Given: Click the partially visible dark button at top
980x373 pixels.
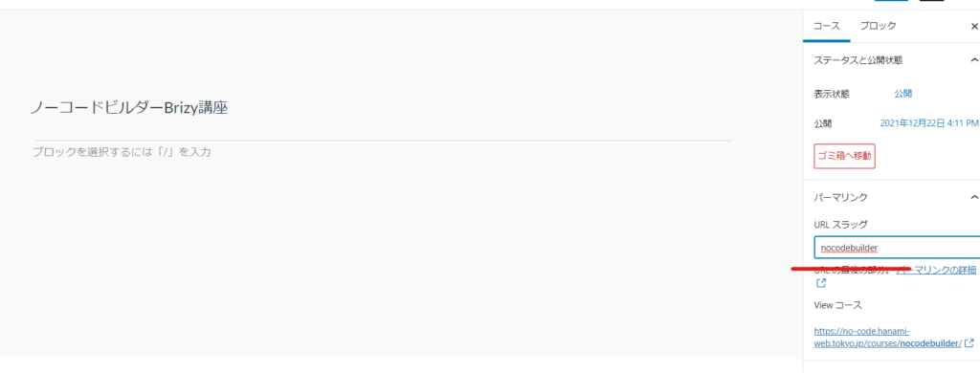Looking at the screenshot, I should point(931,1).
